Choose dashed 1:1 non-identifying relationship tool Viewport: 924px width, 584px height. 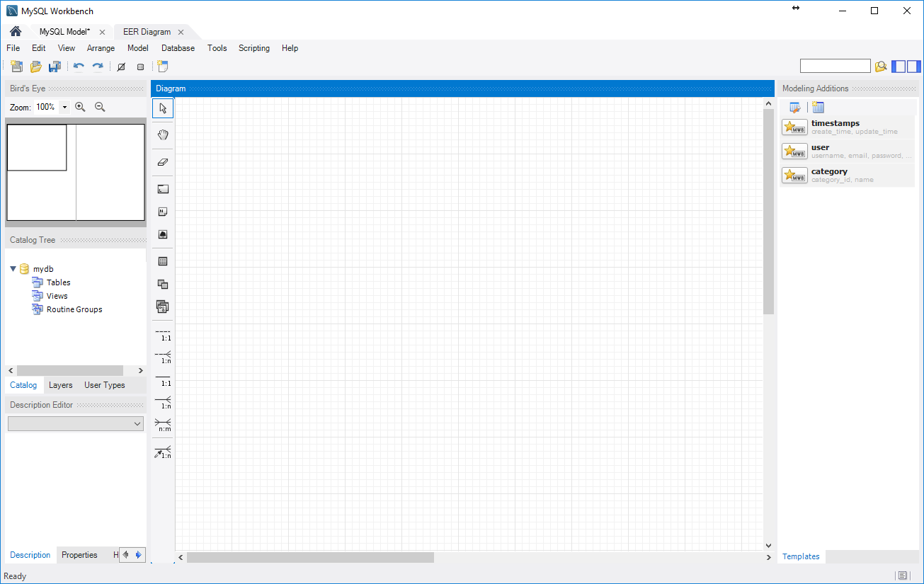[163, 334]
